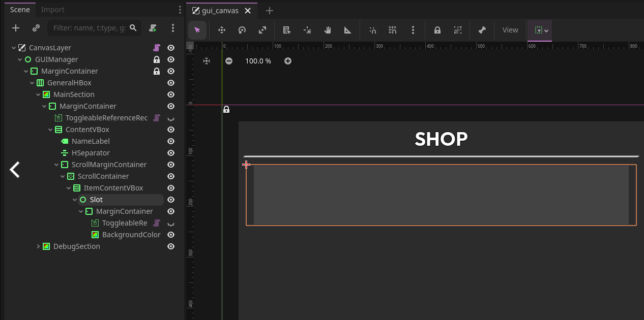Collapse the ContentVBox tree branch
Screen dimensions: 644x320
[50, 129]
